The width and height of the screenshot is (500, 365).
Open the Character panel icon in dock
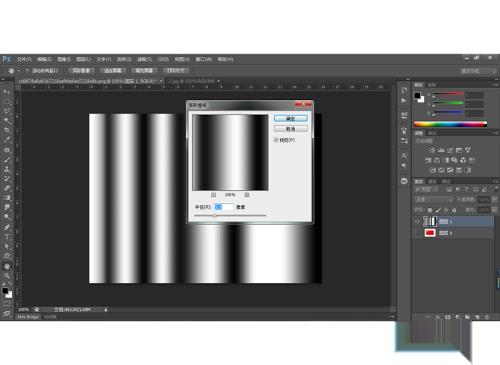(x=404, y=155)
